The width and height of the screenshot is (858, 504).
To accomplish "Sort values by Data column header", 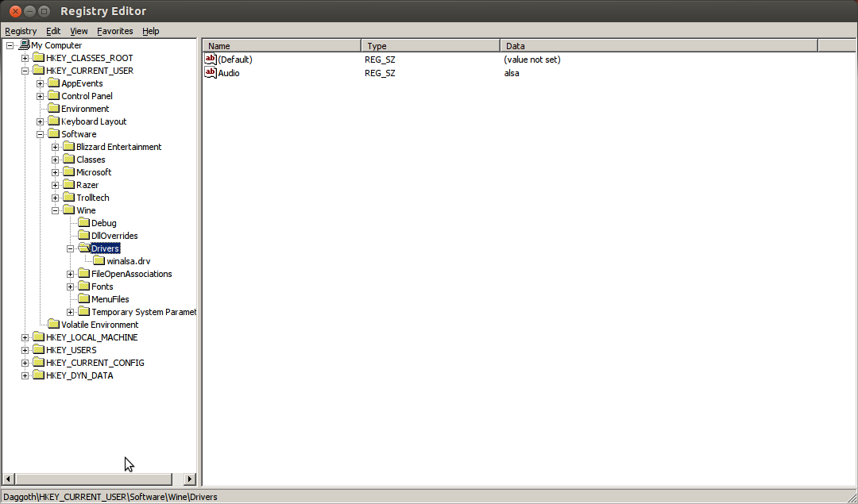I will click(x=659, y=46).
